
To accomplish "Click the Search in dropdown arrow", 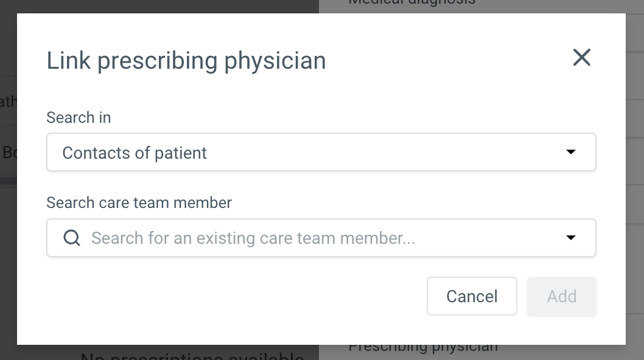I will coord(570,152).
